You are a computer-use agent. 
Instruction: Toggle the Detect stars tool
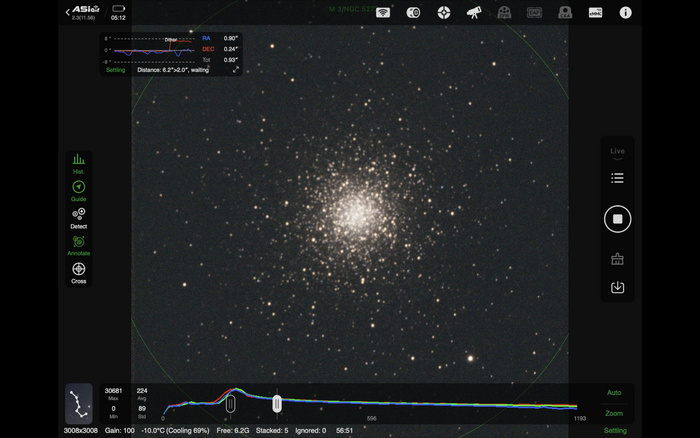tap(79, 218)
